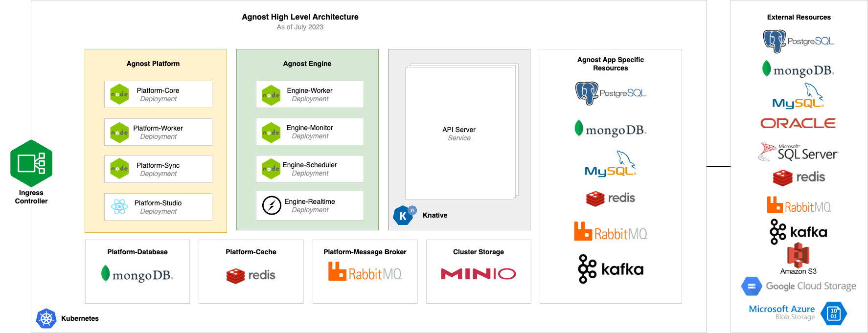The height and width of the screenshot is (333, 868).
Task: Click the MinIO logo under Cluster Storage
Action: (478, 274)
